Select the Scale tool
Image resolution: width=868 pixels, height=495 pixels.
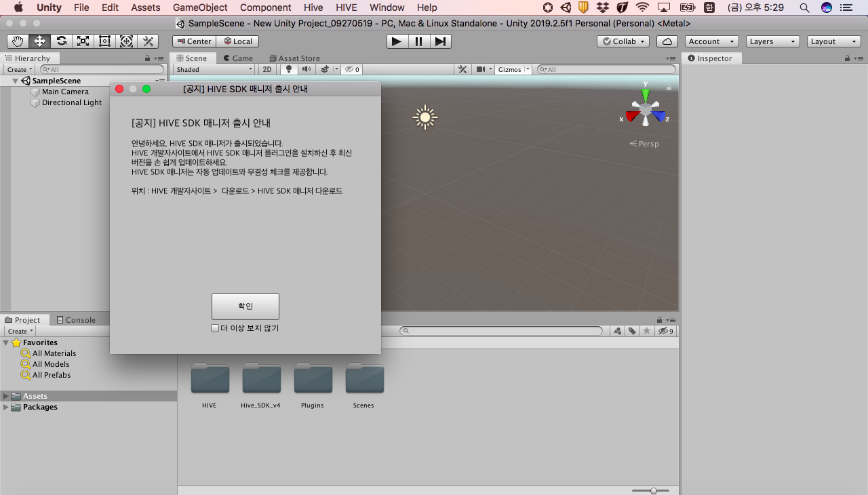pos(83,41)
